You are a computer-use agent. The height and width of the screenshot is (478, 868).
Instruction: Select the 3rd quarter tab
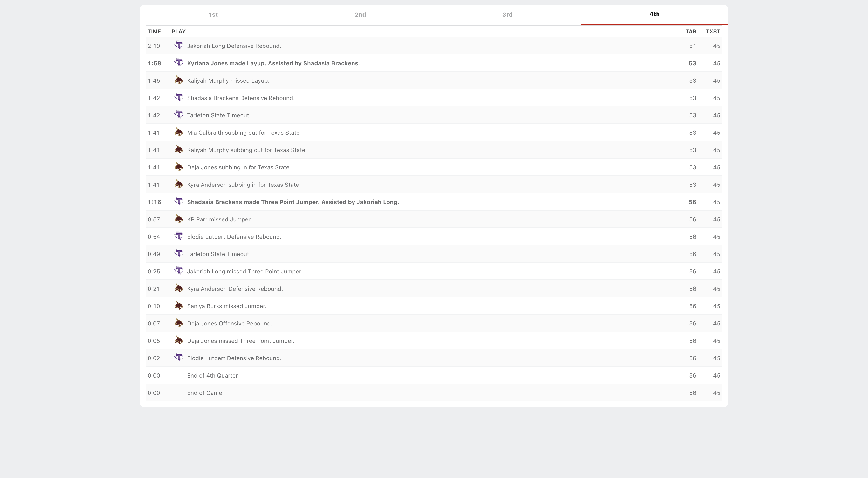point(507,14)
